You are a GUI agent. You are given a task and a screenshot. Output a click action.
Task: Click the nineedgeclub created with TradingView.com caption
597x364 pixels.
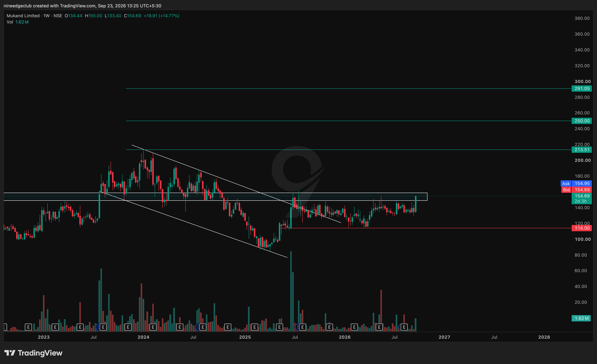click(x=82, y=6)
